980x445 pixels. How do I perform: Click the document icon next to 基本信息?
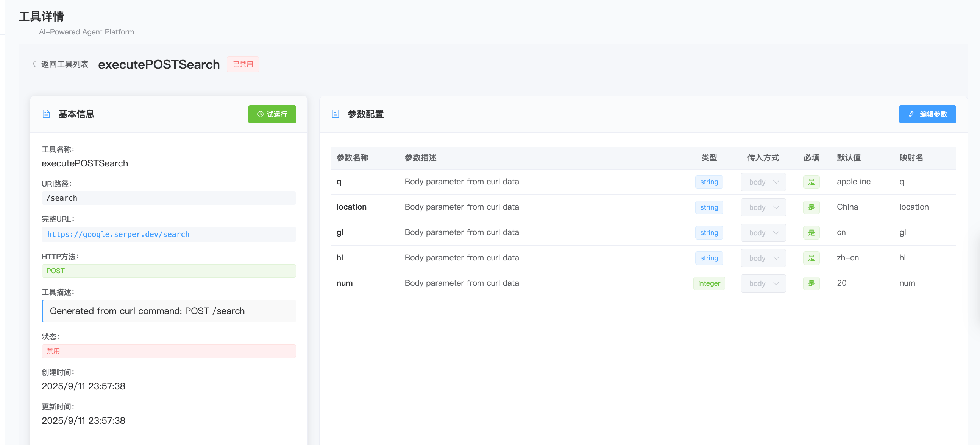click(46, 114)
